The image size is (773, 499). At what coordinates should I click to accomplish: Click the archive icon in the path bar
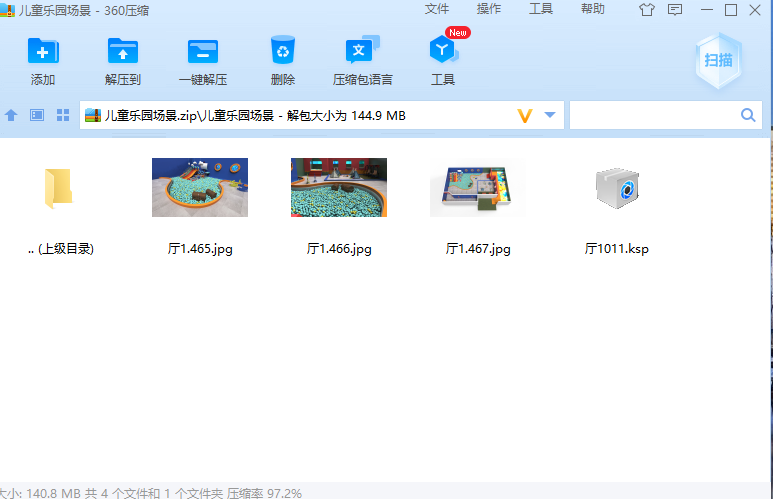93,115
